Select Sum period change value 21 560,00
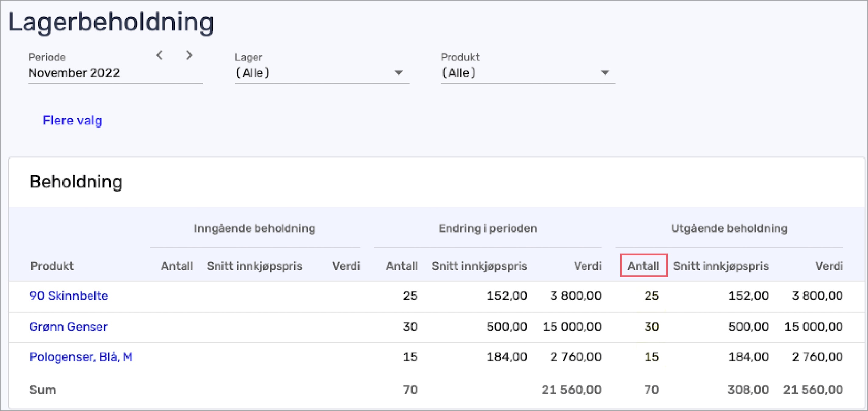 [572, 390]
